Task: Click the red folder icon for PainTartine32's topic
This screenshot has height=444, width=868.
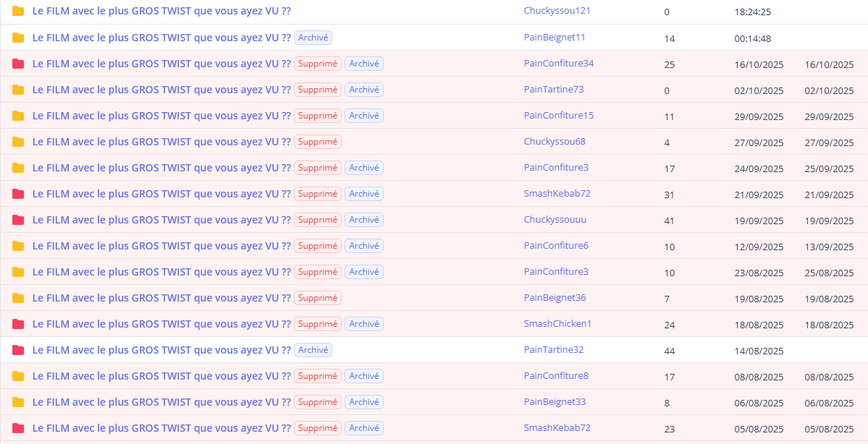Action: coord(18,350)
